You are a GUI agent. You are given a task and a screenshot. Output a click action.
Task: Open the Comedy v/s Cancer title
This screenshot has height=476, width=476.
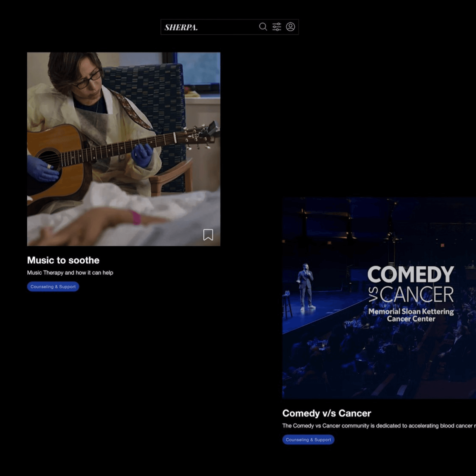(x=327, y=413)
